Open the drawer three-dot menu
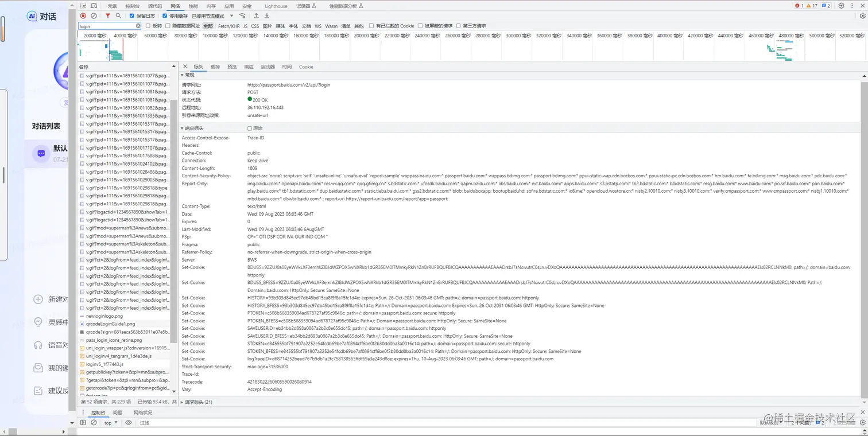 click(x=83, y=412)
